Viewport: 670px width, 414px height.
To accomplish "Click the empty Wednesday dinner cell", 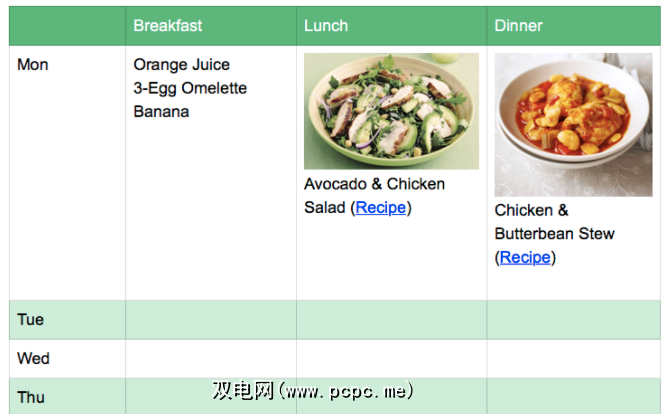I will click(x=573, y=358).
